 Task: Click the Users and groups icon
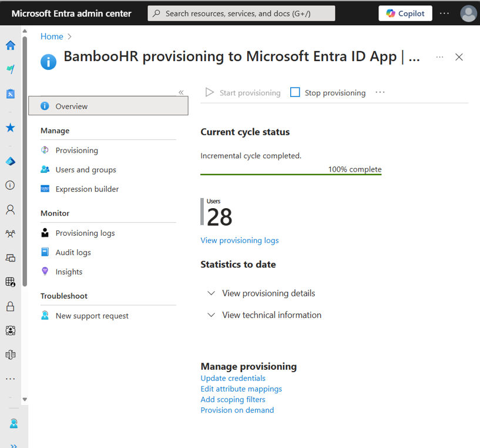pyautogui.click(x=45, y=169)
